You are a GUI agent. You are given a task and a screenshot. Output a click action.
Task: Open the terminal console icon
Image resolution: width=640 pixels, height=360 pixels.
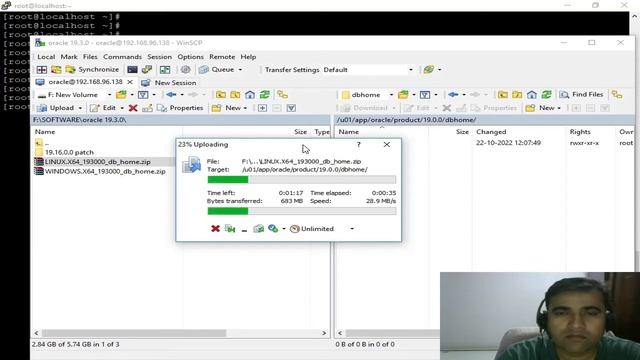click(x=132, y=70)
